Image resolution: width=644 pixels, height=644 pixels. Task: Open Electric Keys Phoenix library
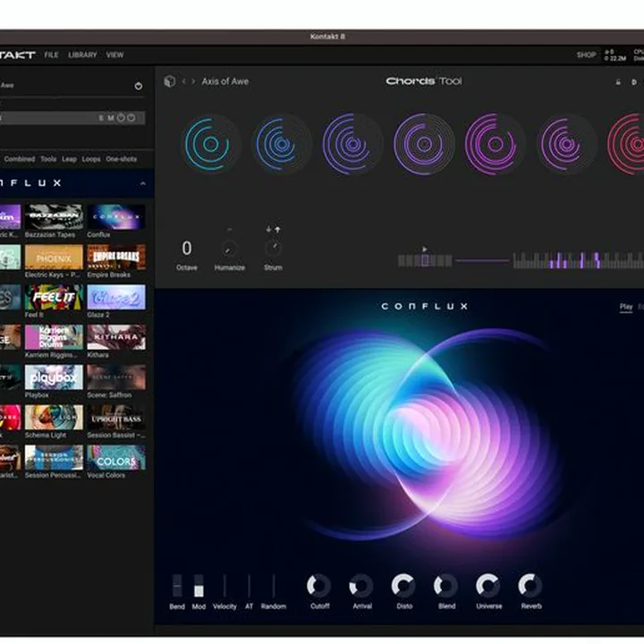54,257
